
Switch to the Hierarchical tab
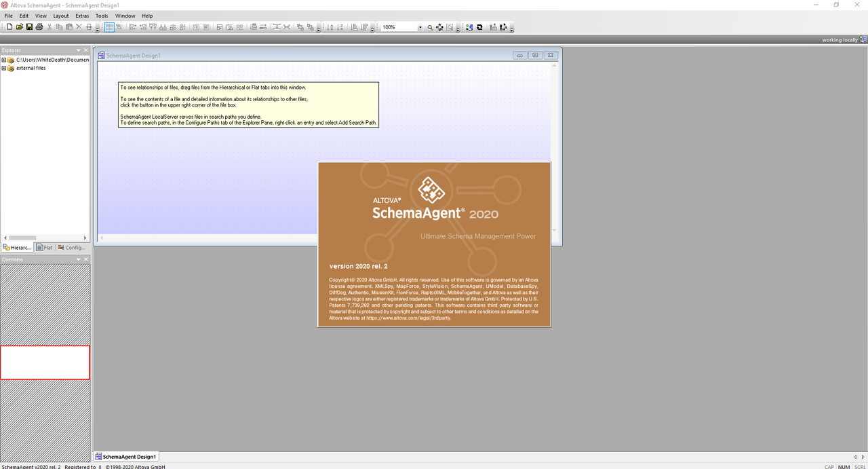pyautogui.click(x=18, y=248)
